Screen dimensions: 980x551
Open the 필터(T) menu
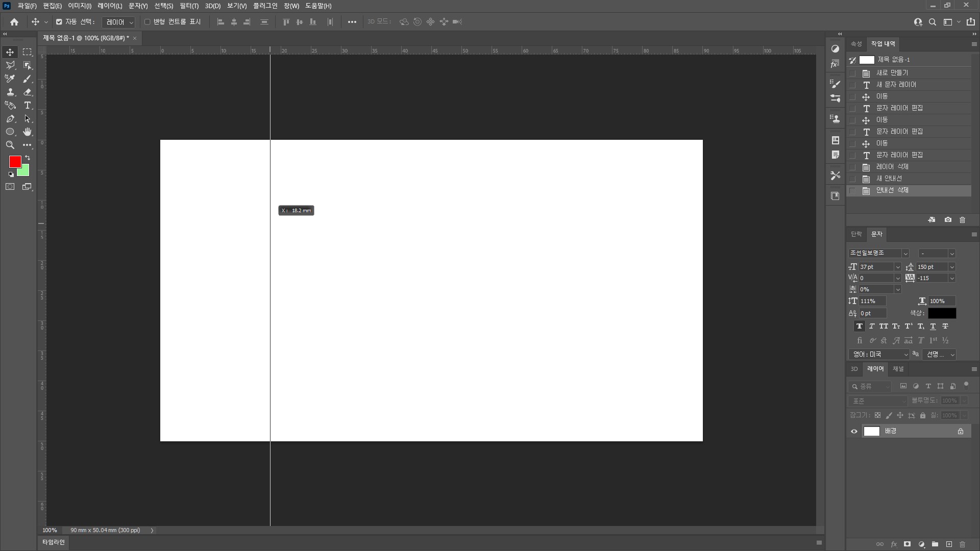pos(189,6)
